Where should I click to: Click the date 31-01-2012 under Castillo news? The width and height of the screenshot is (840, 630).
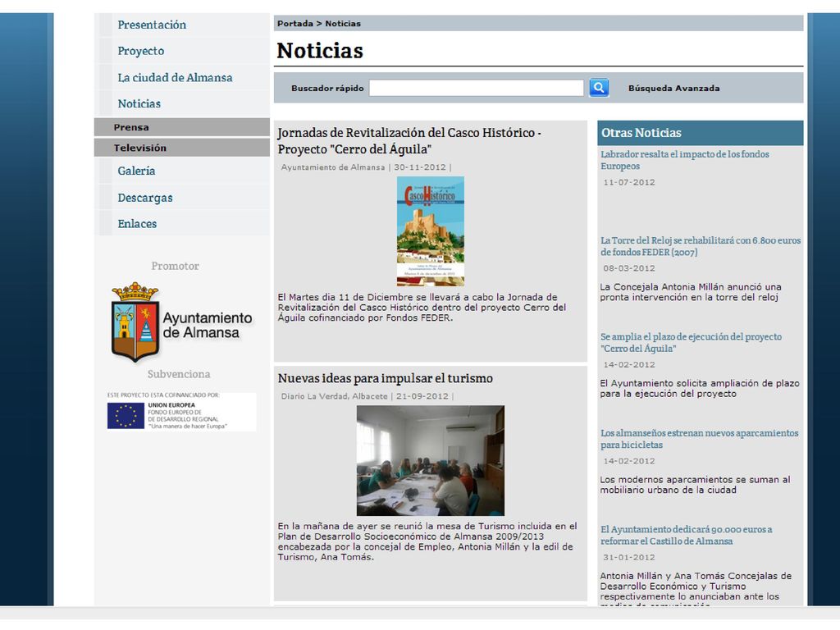[629, 557]
